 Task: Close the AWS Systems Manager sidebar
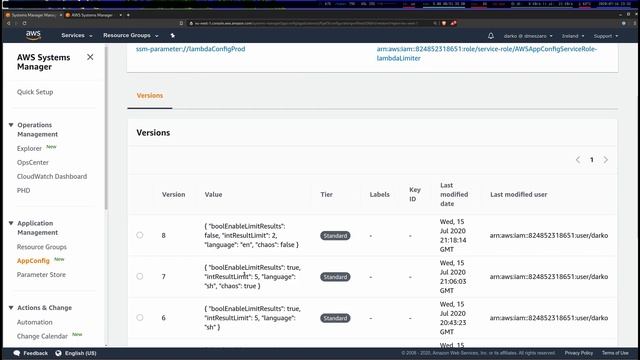point(90,57)
